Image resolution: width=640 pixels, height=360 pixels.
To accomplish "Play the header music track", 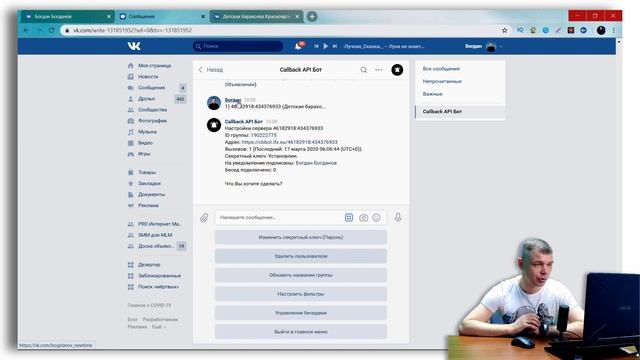I will point(325,47).
